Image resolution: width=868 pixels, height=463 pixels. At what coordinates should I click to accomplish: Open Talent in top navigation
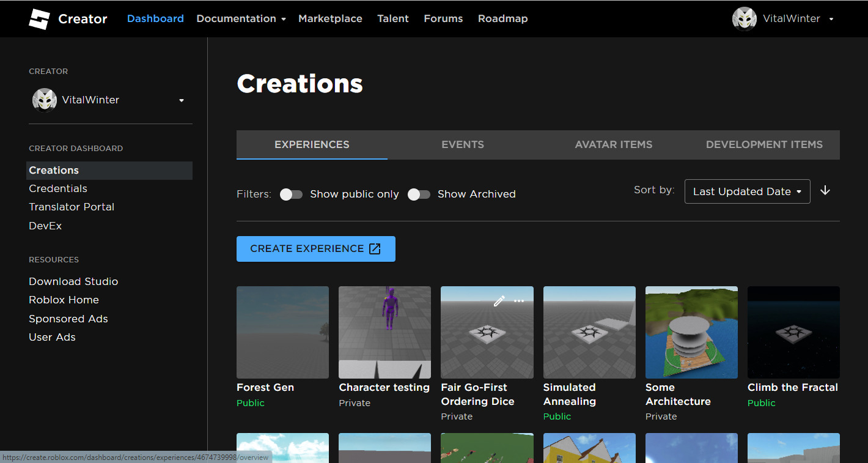click(x=393, y=19)
